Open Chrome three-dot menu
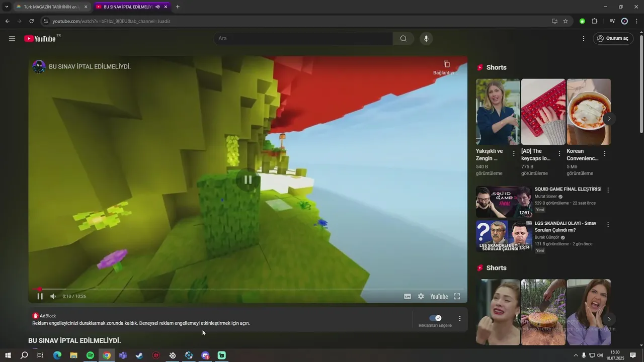 (x=637, y=21)
